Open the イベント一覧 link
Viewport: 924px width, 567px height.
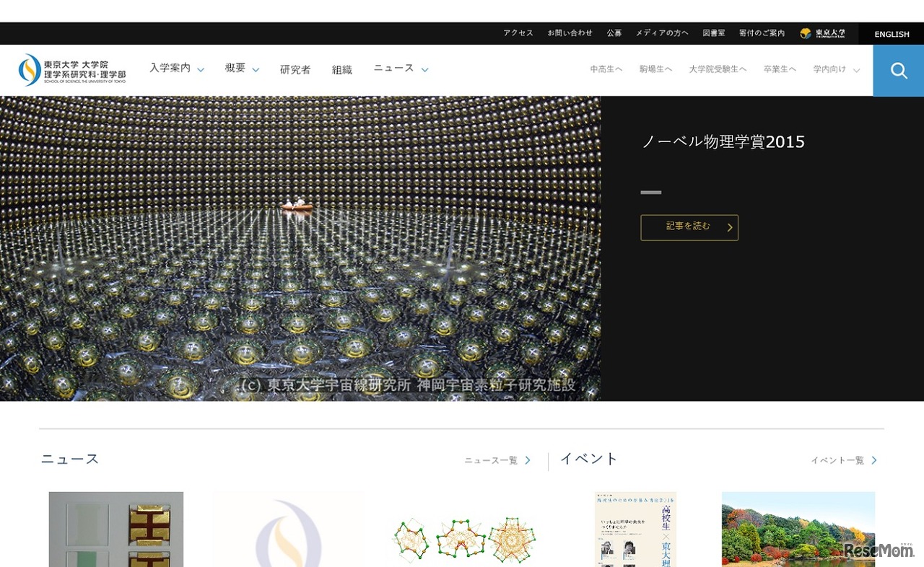click(838, 460)
